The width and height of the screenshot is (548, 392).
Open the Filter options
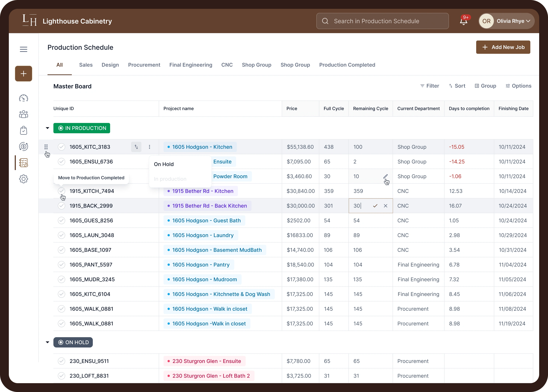(x=429, y=86)
